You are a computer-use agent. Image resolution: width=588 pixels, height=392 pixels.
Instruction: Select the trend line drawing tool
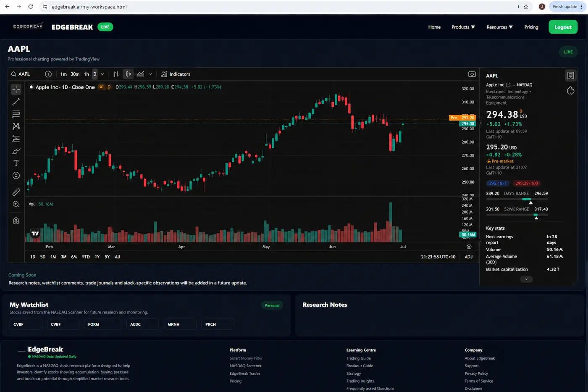16,102
